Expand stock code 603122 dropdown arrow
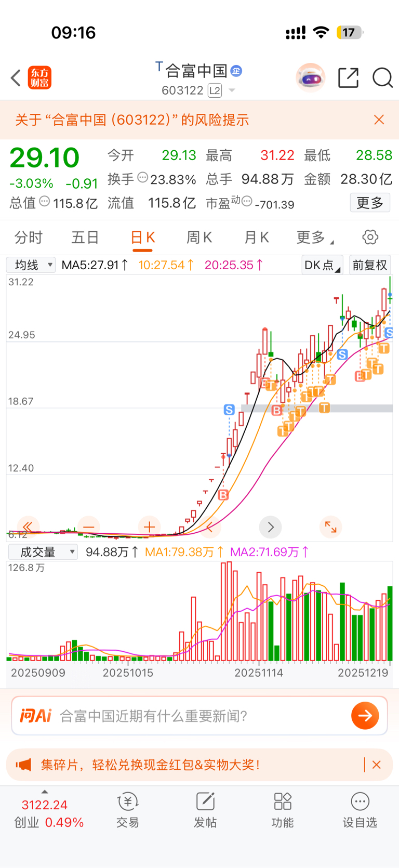Viewport: 399px width, 868px height. (232, 90)
